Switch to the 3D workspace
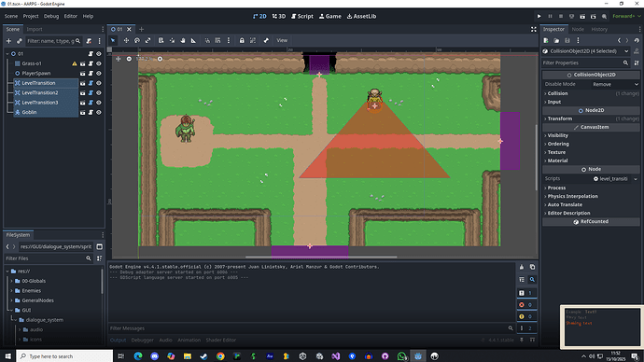The width and height of the screenshot is (644, 362). (279, 17)
